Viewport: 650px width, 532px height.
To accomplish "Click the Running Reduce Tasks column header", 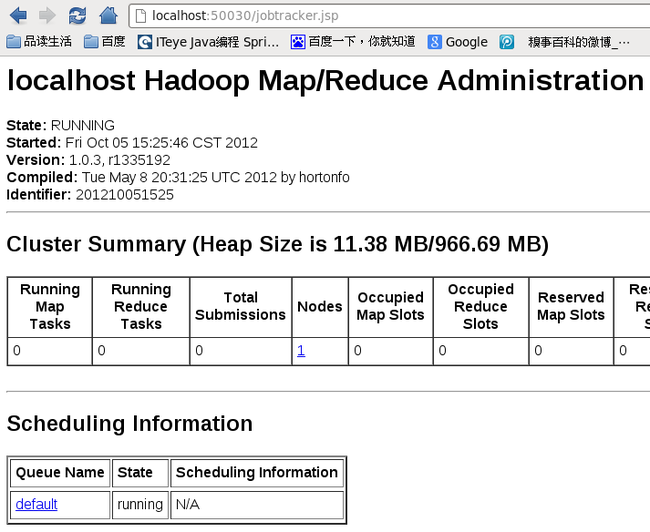I will click(x=141, y=306).
